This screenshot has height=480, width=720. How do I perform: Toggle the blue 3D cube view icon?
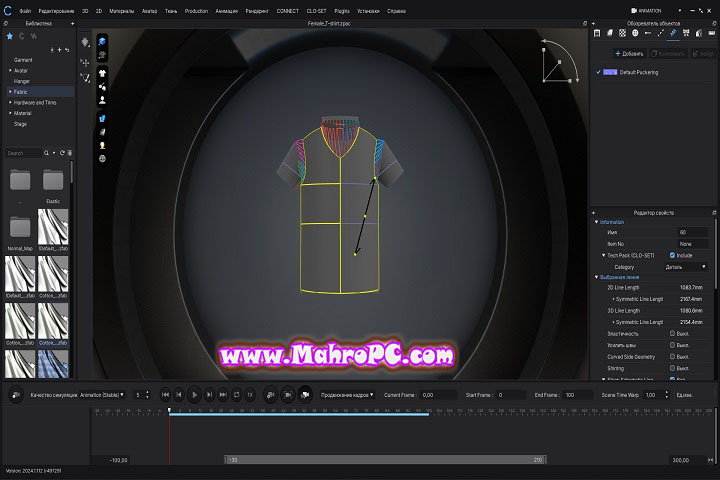102,42
